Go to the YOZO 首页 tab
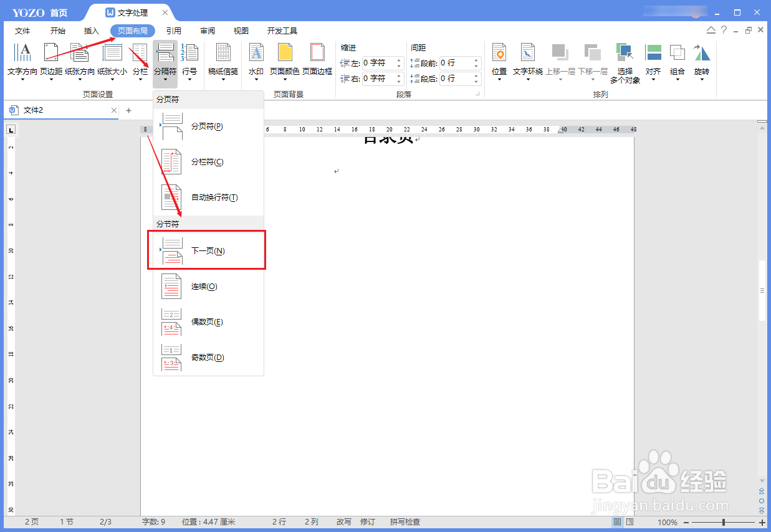The image size is (771, 532). click(40, 12)
